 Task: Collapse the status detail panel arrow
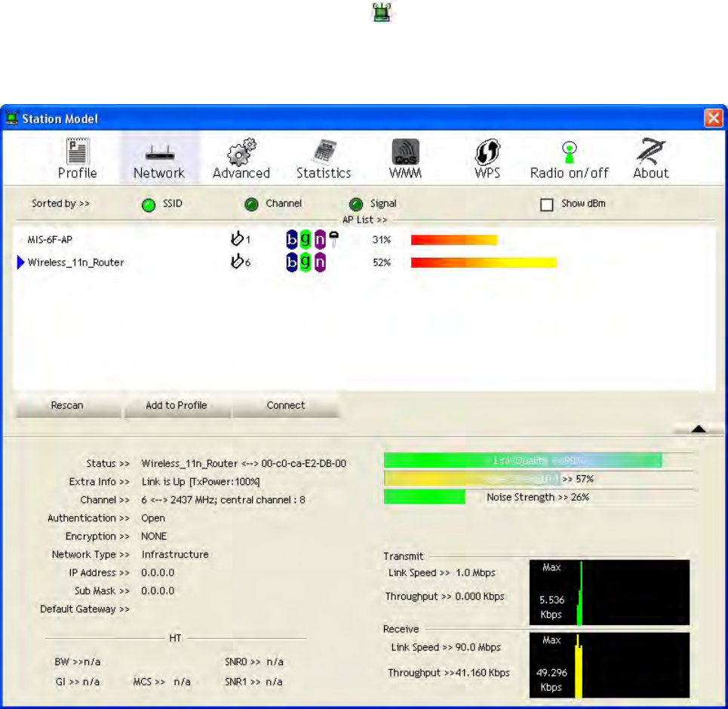click(x=699, y=429)
